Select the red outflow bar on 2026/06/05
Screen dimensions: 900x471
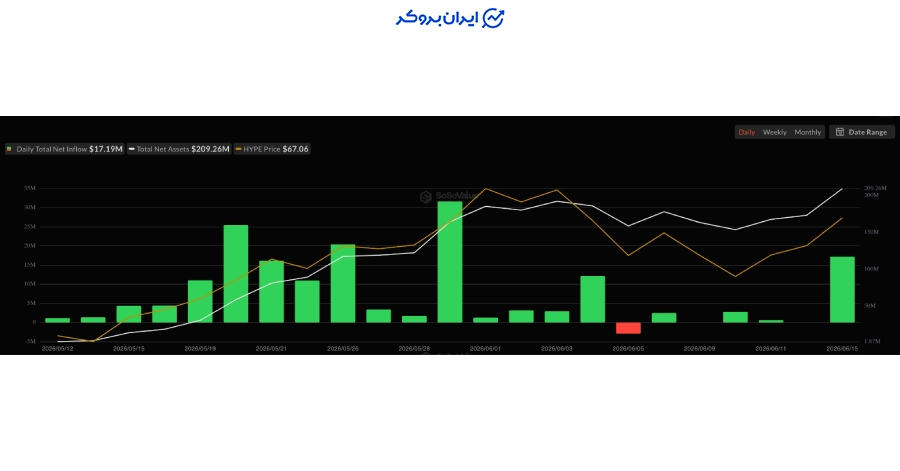click(x=628, y=328)
